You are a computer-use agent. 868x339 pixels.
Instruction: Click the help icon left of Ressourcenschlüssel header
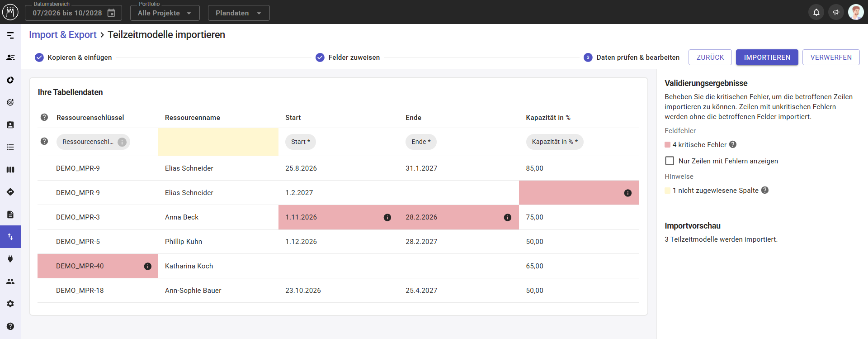(44, 117)
